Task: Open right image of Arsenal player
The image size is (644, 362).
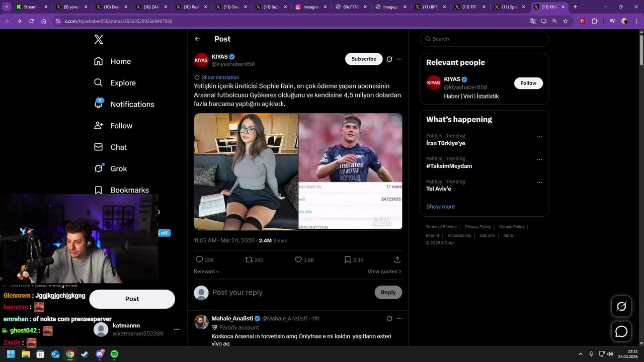Action: (351, 171)
